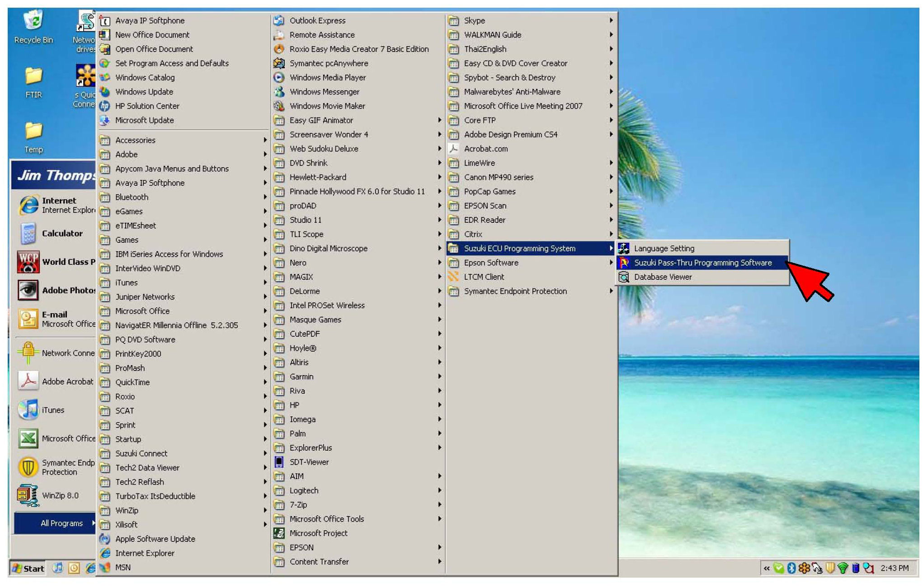Open Suzuki Pass-Thru Programming Software

pyautogui.click(x=702, y=263)
